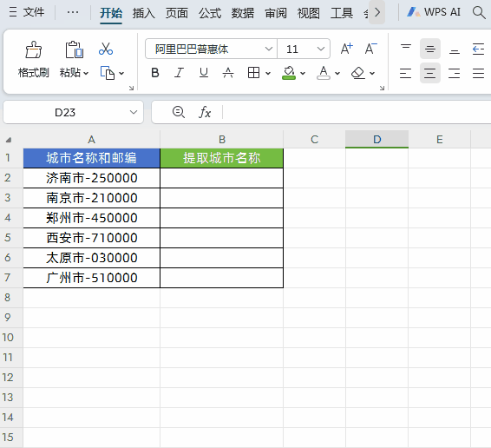Screen dimensions: 491x448
Task: Select column A header
Action: pos(91,140)
